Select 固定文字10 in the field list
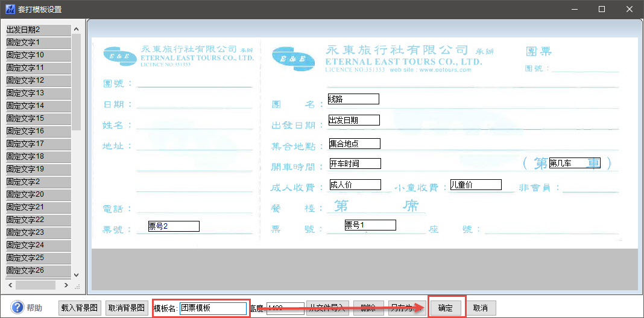This screenshot has width=644, height=318. (38, 55)
